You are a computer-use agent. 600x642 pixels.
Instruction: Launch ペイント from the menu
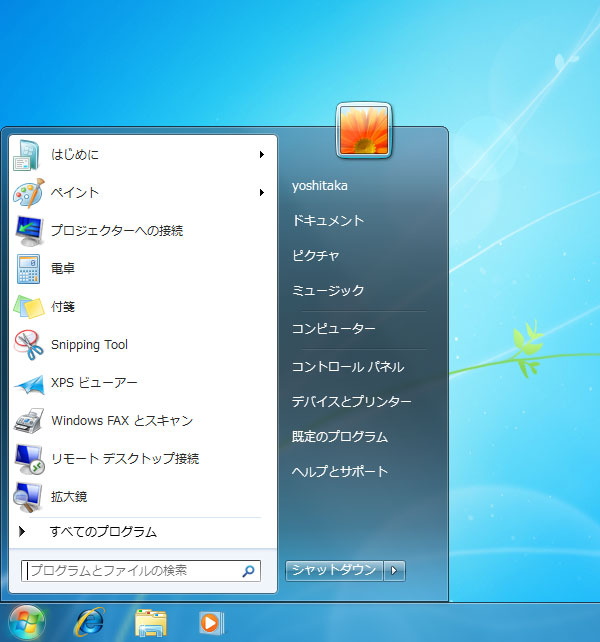tap(143, 193)
